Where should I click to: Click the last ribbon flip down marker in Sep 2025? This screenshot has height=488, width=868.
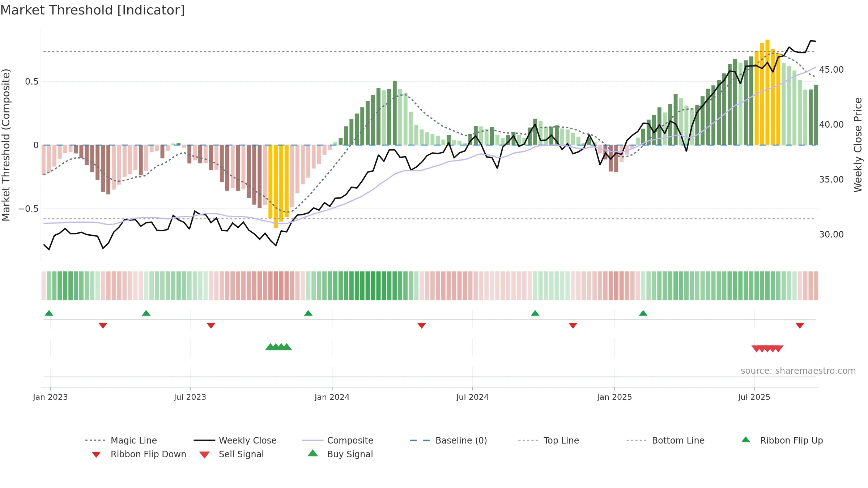(800, 326)
